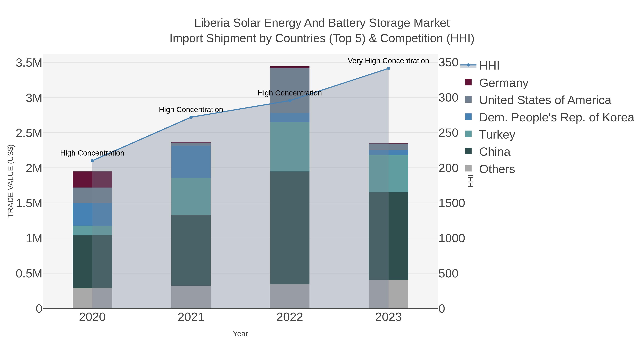Click the Korea segment of 2021 bar
Image resolution: width=644 pixels, height=362 pixels.
tap(191, 162)
